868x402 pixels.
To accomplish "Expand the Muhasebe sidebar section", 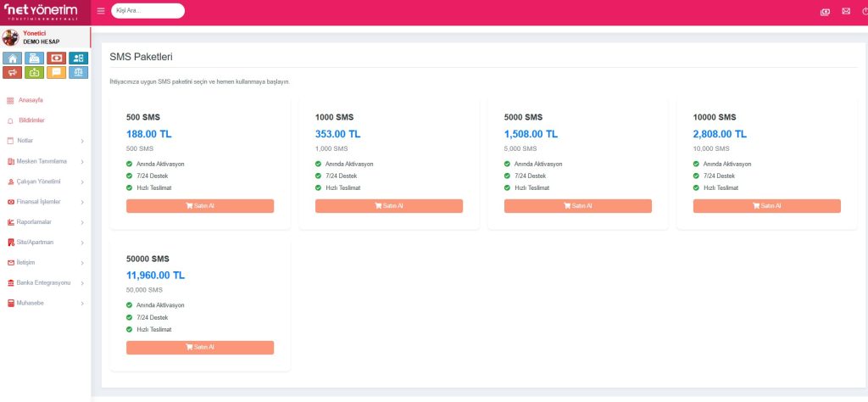I will coord(45,303).
